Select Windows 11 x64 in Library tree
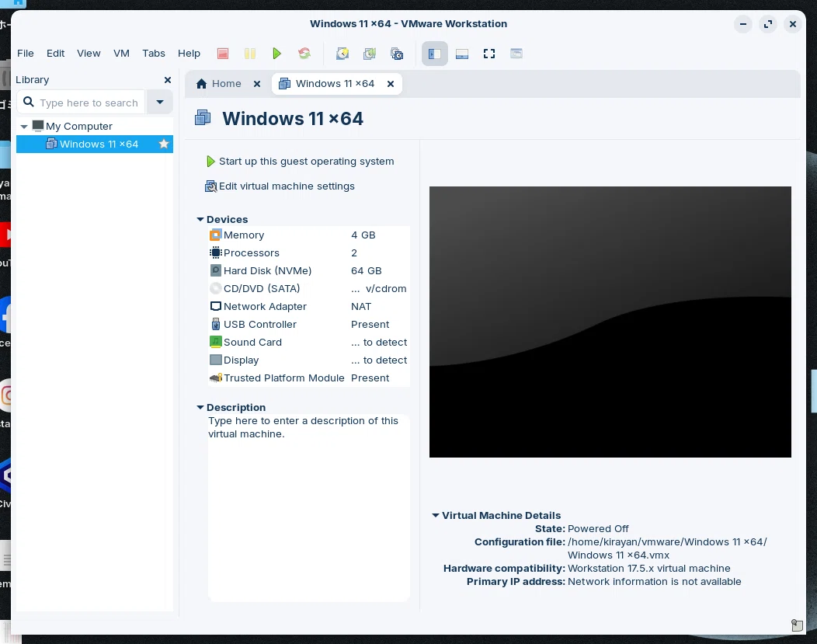This screenshot has width=817, height=644. [x=94, y=144]
